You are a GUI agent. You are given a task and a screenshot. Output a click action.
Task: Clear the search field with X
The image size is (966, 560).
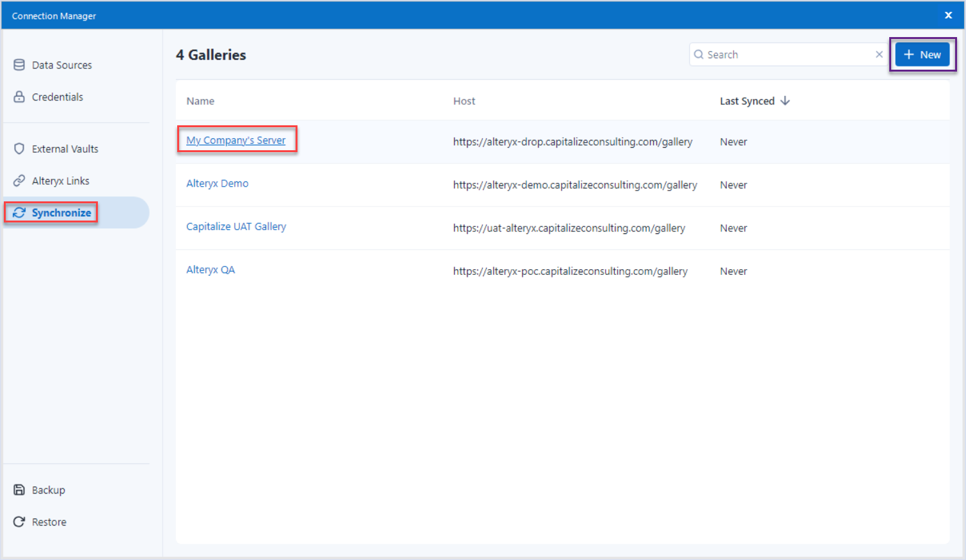click(x=879, y=54)
